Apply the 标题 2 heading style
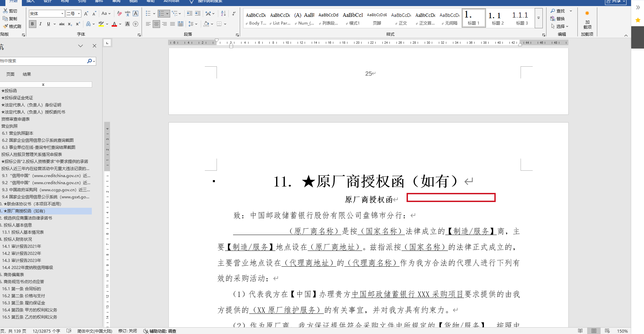This screenshot has height=334, width=644. pyautogui.click(x=498, y=18)
